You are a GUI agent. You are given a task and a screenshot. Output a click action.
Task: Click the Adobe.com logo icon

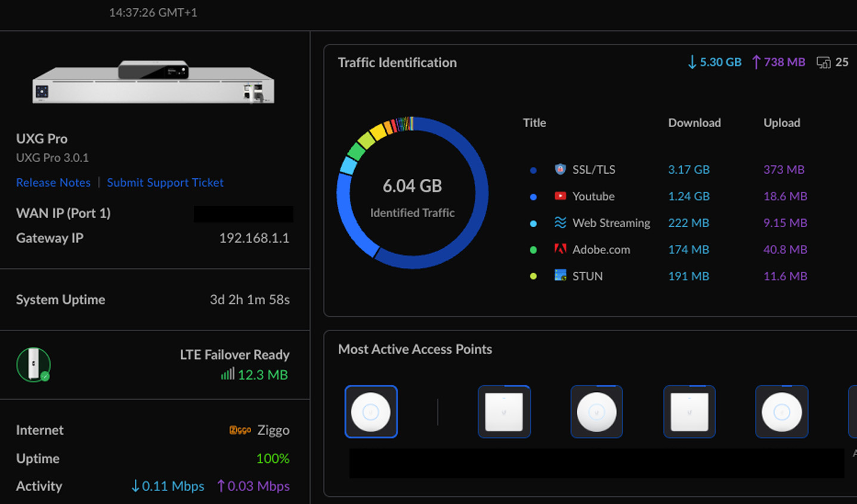(x=560, y=249)
